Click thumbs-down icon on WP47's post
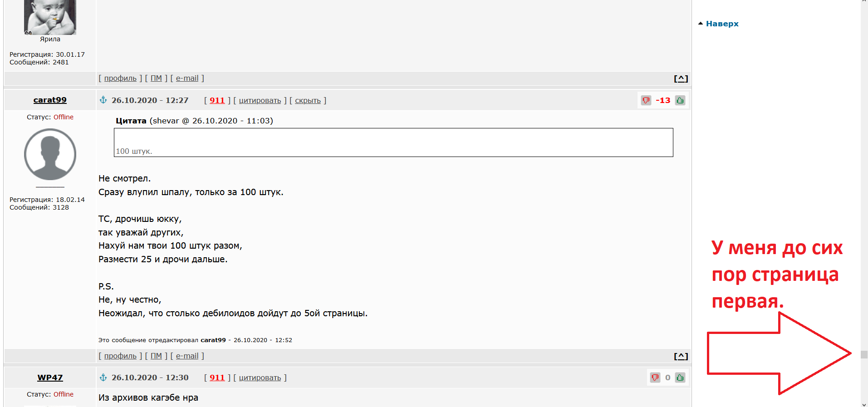Screen dimensions: 868x407 655,378
